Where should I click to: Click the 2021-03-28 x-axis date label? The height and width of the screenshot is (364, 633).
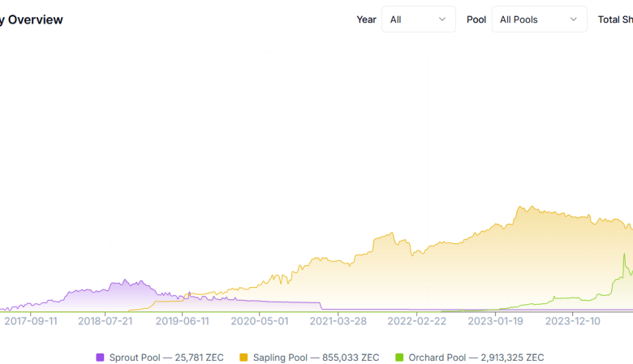coord(338,321)
